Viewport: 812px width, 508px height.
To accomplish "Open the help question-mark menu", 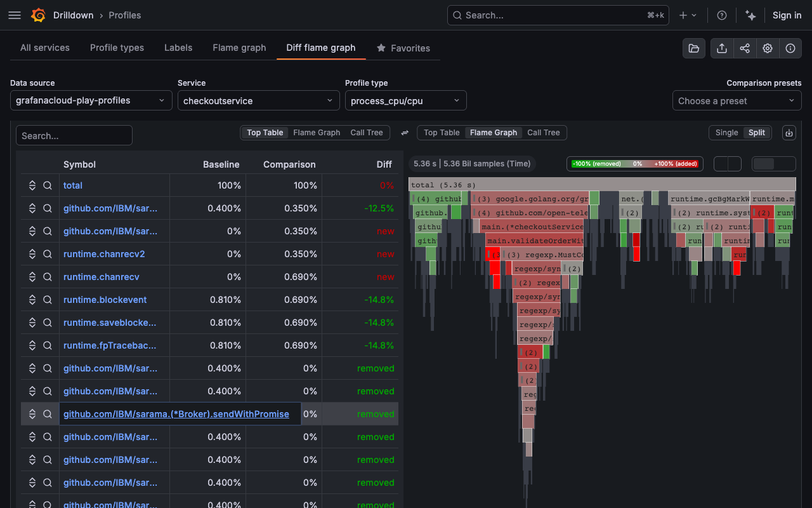I will pos(722,15).
